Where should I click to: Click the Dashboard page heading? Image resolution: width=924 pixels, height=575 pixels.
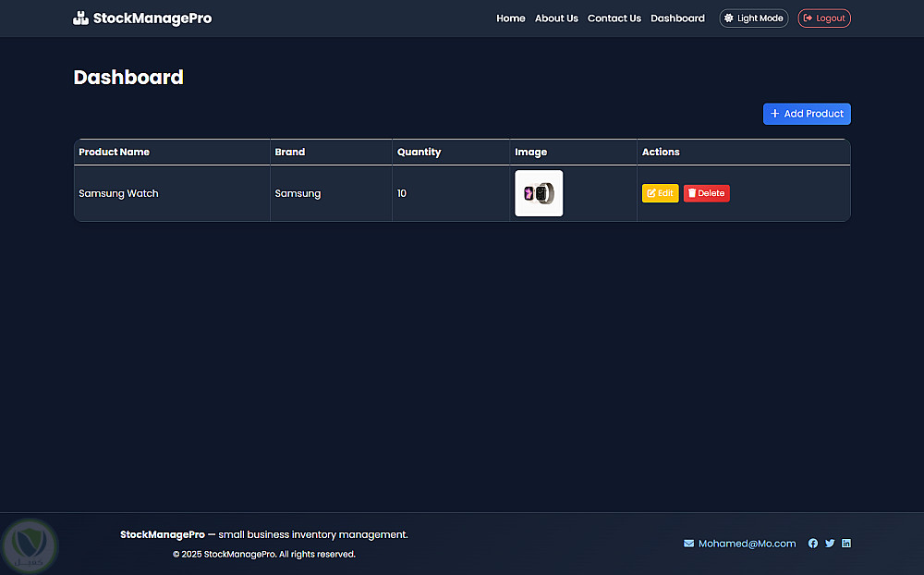[x=128, y=78]
